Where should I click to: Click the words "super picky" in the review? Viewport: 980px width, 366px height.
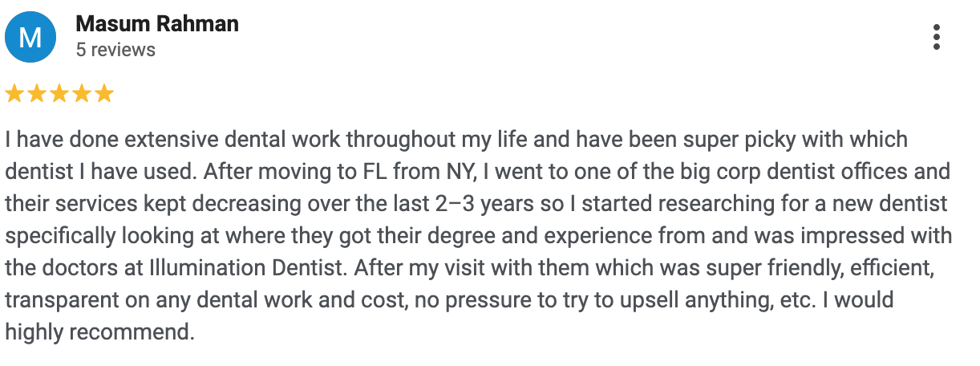[721, 139]
